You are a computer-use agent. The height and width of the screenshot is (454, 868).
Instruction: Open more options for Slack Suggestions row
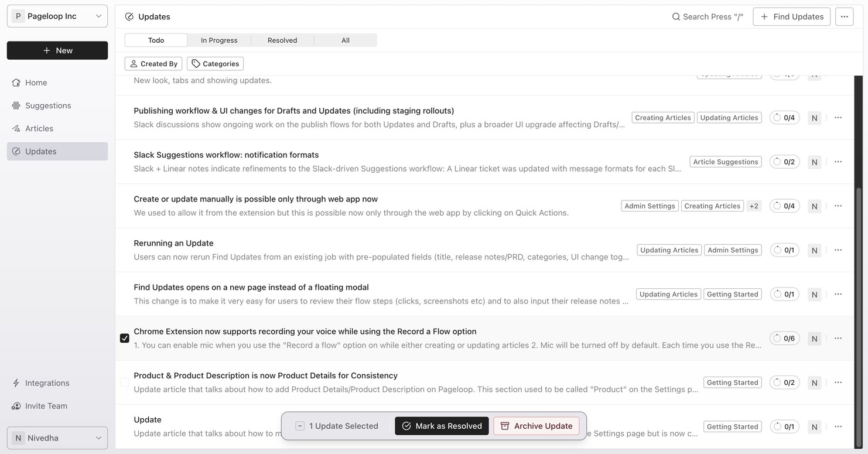pos(838,162)
